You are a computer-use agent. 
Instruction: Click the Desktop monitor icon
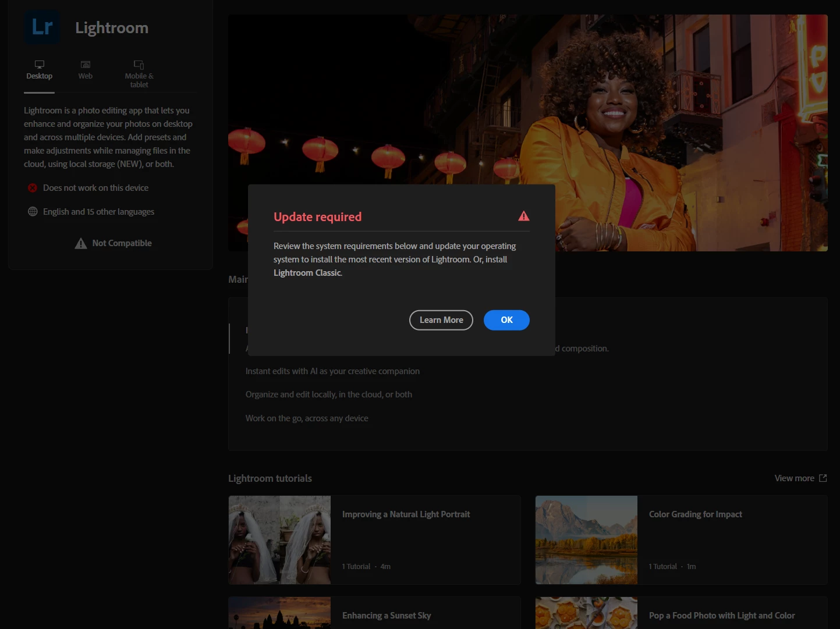pos(40,64)
